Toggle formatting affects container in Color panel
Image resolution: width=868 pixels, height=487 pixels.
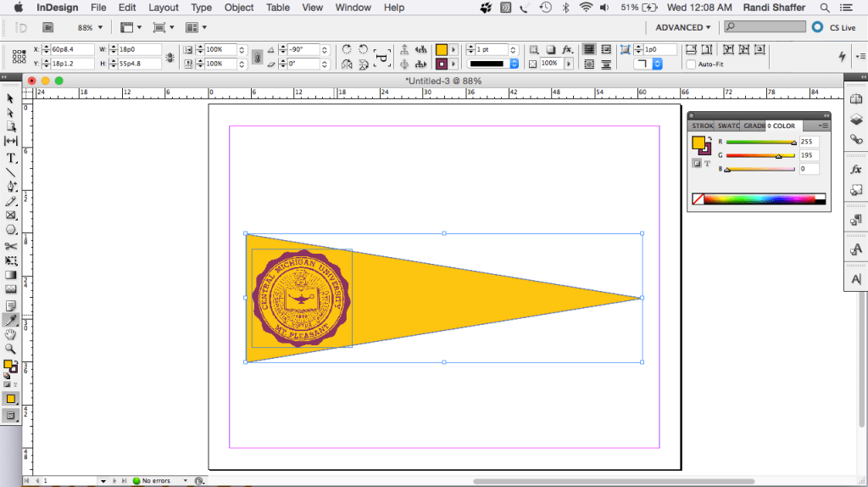tap(697, 164)
